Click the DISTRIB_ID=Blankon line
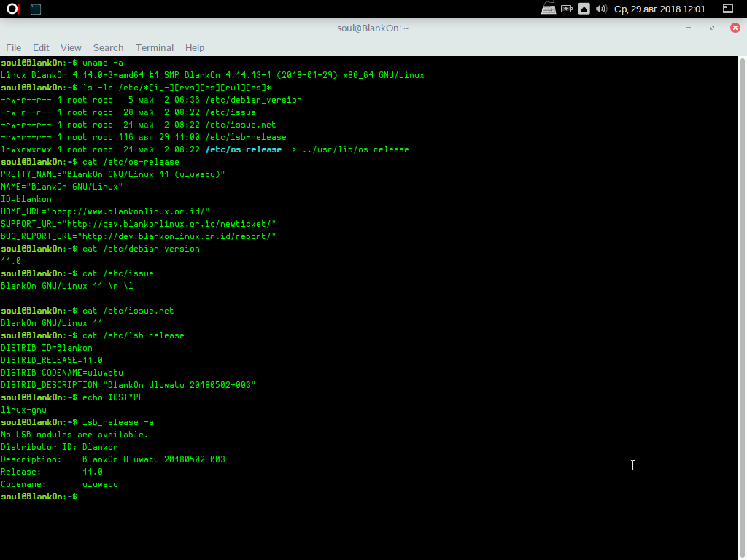 [x=47, y=348]
